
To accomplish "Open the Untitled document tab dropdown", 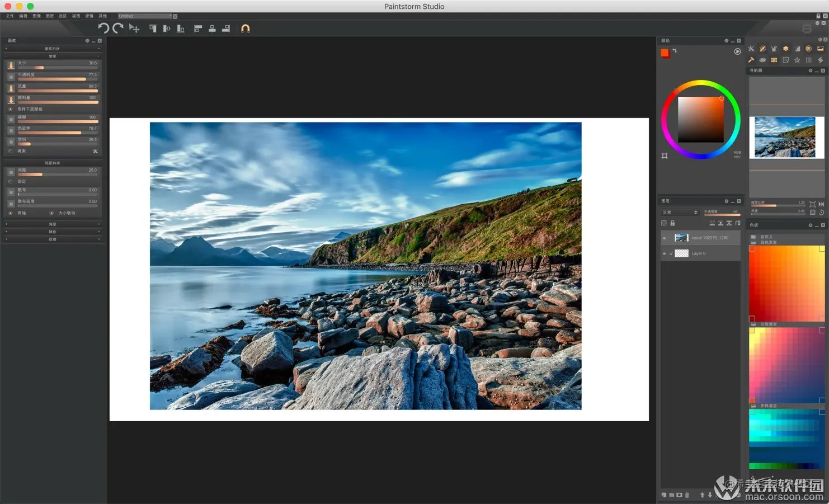I will 169,16.
